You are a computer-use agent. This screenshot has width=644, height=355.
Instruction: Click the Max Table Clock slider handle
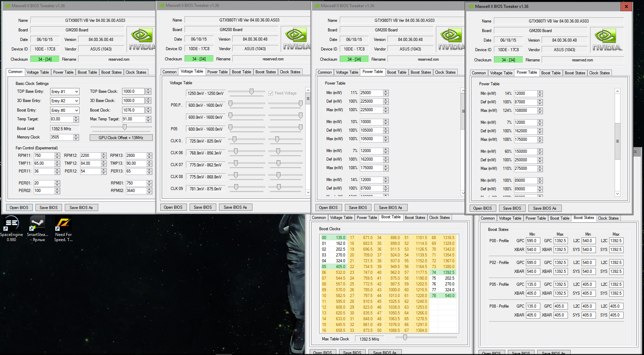(405, 337)
